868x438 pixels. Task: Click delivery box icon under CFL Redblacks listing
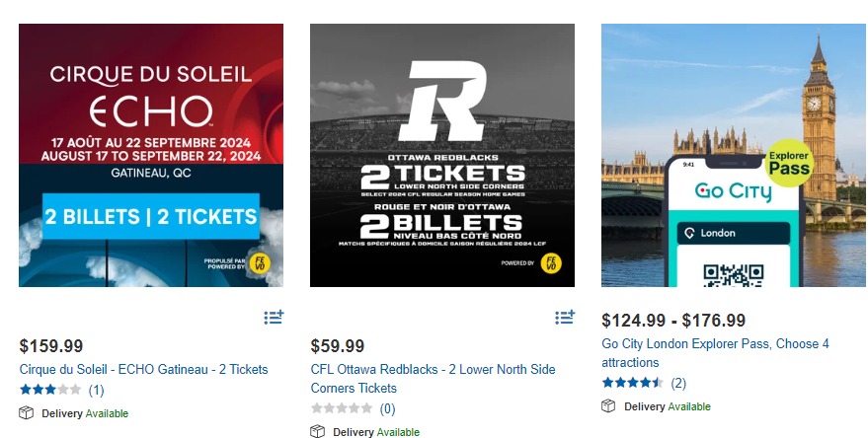318,432
